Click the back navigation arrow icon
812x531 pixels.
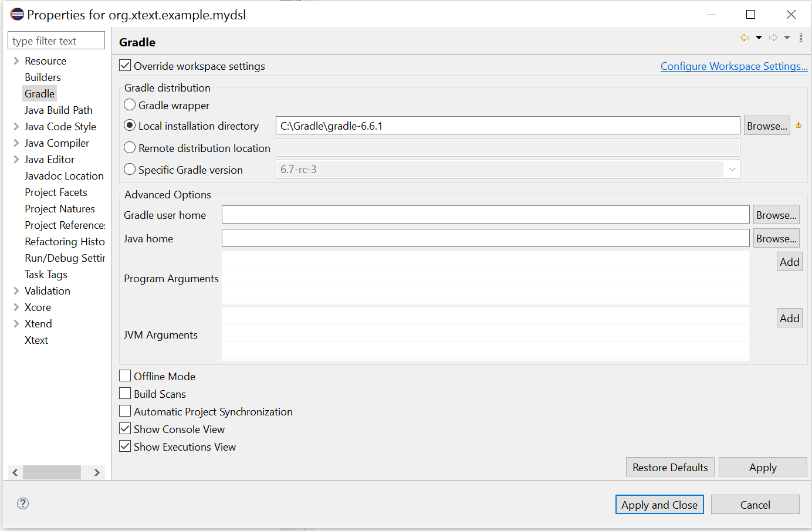(745, 38)
